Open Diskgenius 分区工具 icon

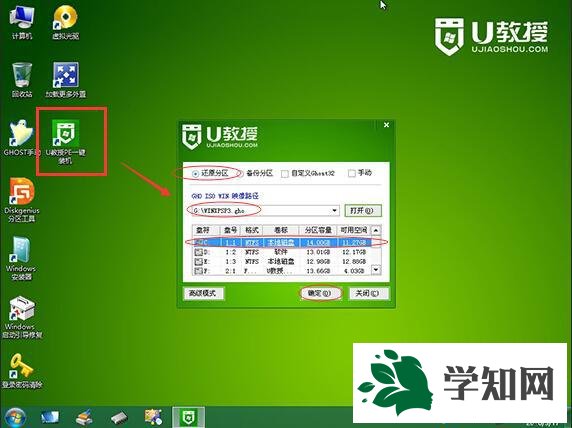(22, 200)
